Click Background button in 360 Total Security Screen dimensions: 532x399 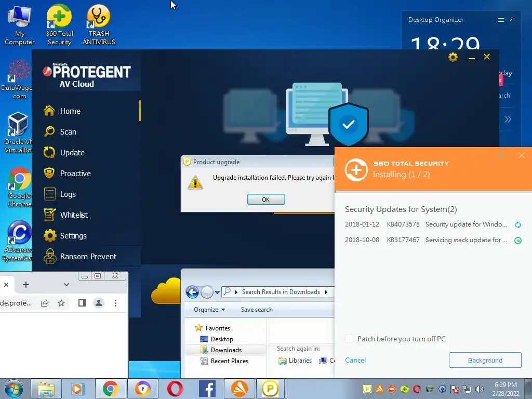tap(485, 360)
